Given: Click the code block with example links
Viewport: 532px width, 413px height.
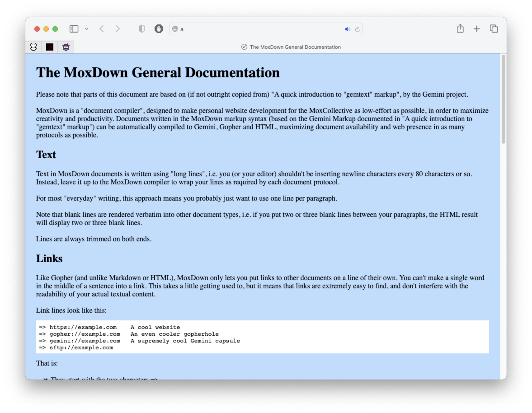Looking at the screenshot, I should click(x=262, y=337).
